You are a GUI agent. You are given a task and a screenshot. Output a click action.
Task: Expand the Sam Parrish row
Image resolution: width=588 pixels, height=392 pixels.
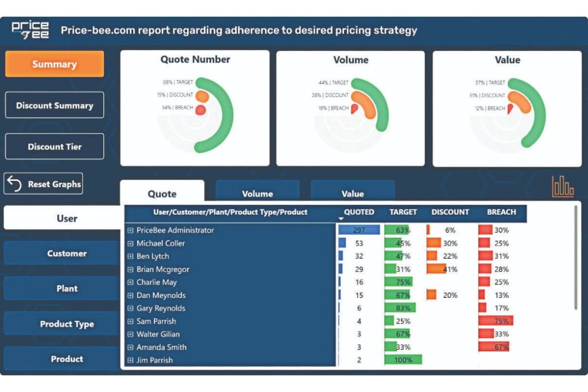tap(130, 321)
